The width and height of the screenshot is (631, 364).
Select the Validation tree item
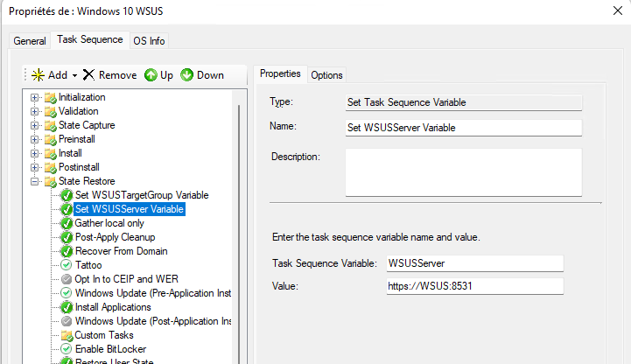coord(79,111)
